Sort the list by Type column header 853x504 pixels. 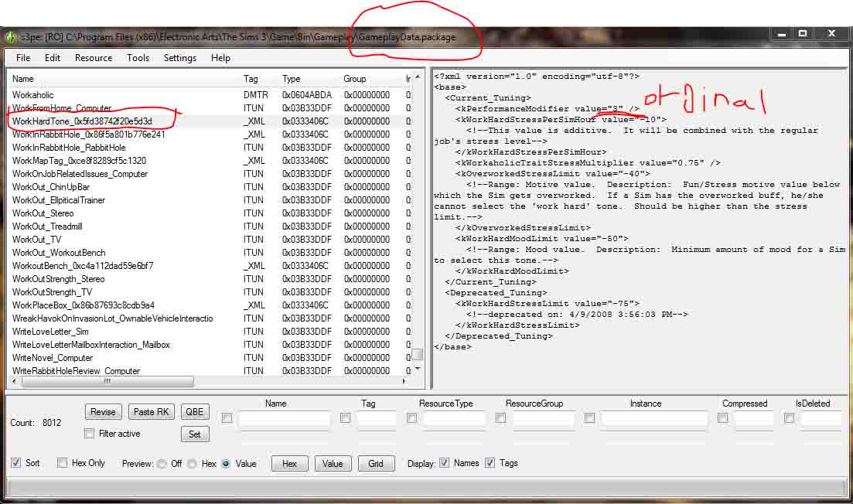click(292, 79)
